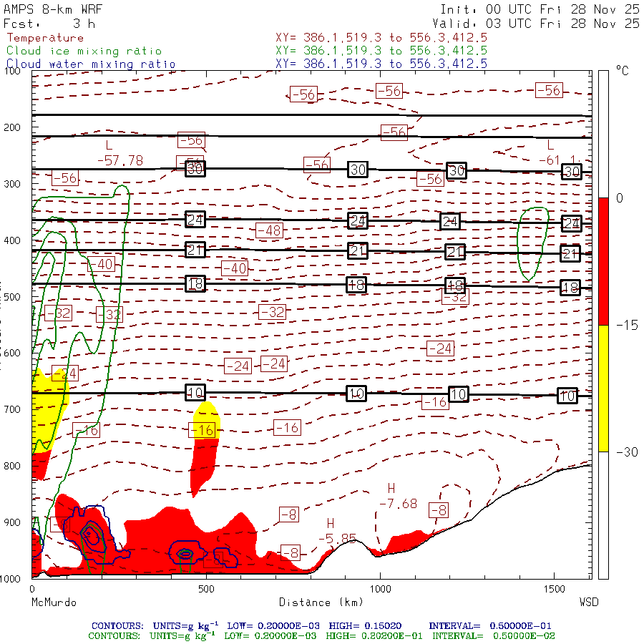Viewport: 644px width, 644px height.
Task: Click the blue CONTOURS info line with HIGH= 0.15020
Action: 321,626
